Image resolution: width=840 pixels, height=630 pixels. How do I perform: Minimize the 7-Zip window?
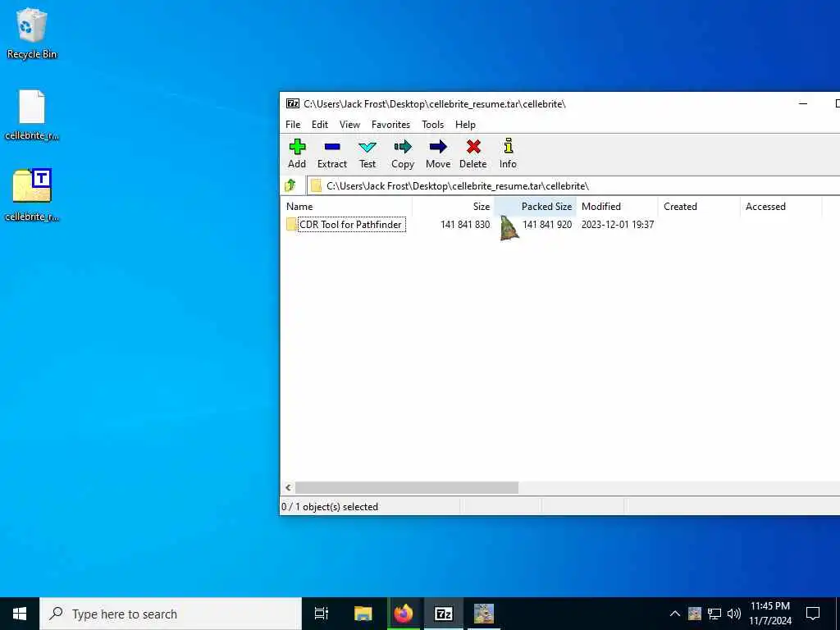[x=803, y=103]
